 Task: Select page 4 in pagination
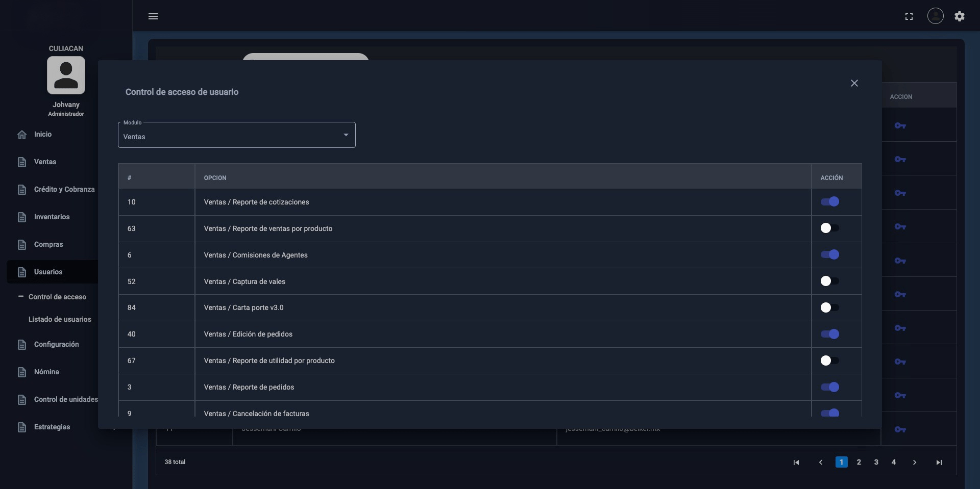[x=893, y=462]
